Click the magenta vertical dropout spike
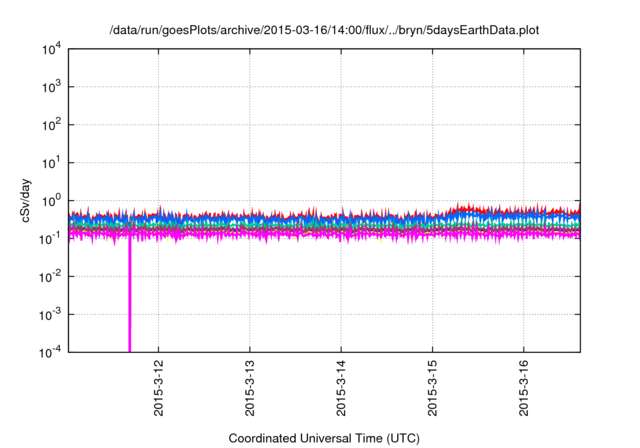Image resolution: width=640 pixels, height=448 pixels. pyautogui.click(x=130, y=295)
